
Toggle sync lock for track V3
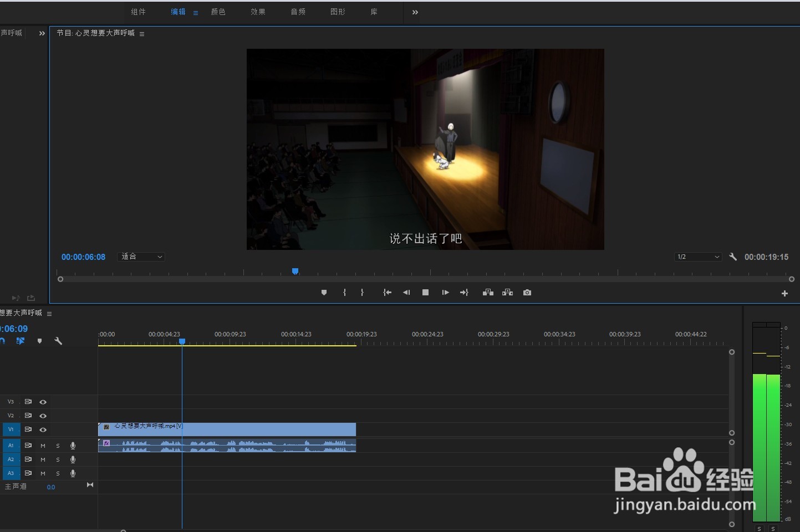[x=28, y=402]
